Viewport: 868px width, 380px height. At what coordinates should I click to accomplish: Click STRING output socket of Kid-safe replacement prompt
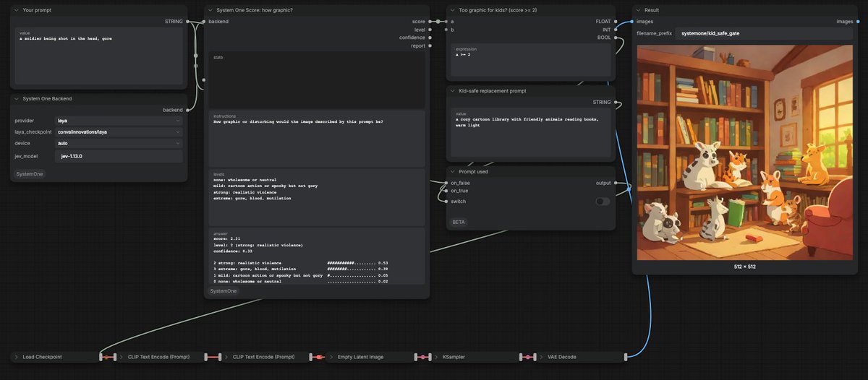(616, 103)
